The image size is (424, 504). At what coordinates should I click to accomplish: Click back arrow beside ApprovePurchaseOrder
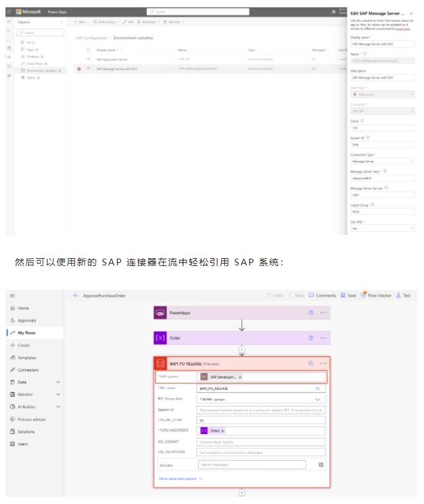[76, 295]
